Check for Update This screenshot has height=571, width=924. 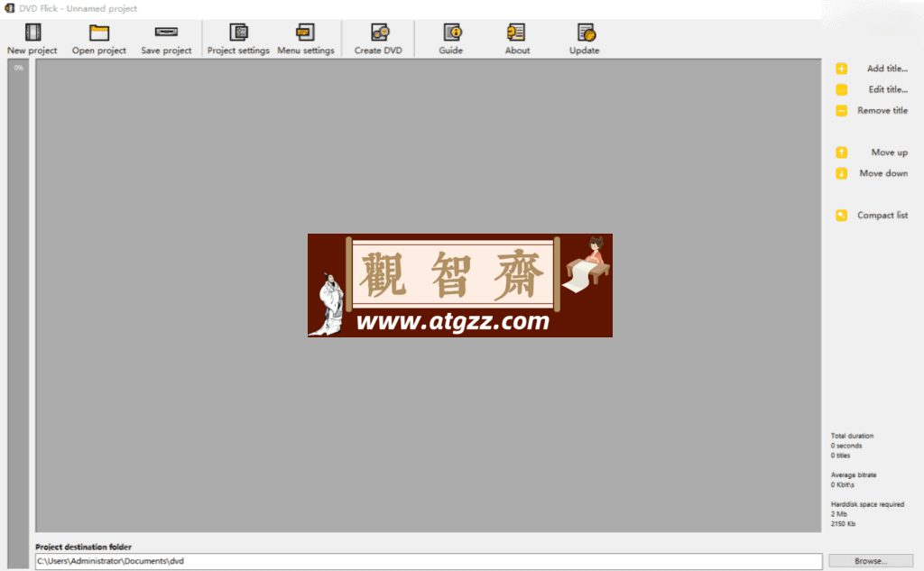[584, 39]
